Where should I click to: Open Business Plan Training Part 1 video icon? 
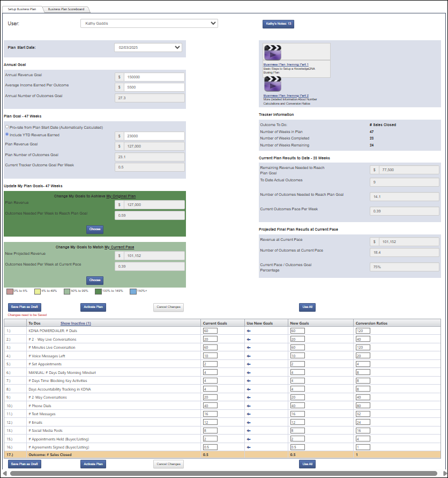(x=273, y=54)
